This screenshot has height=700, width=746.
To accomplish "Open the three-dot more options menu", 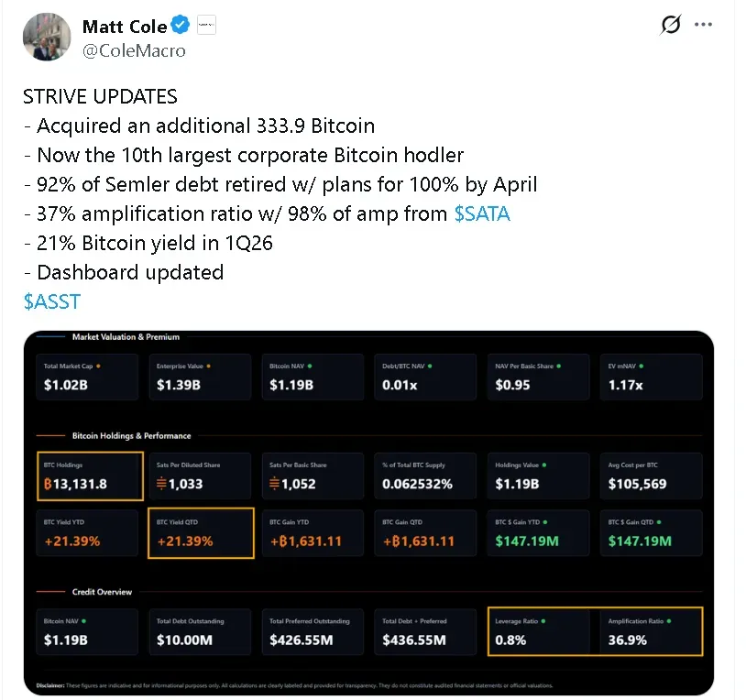I will click(704, 25).
